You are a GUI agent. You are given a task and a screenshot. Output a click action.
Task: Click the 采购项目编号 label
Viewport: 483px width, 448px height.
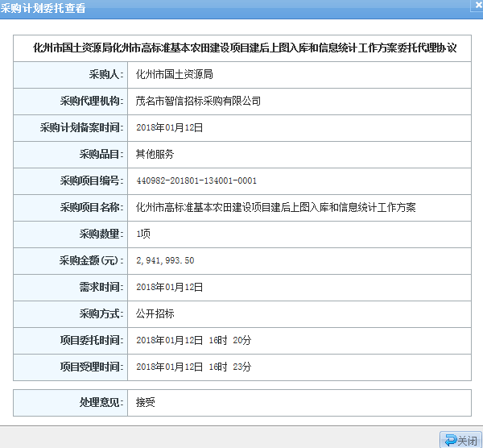coord(90,180)
